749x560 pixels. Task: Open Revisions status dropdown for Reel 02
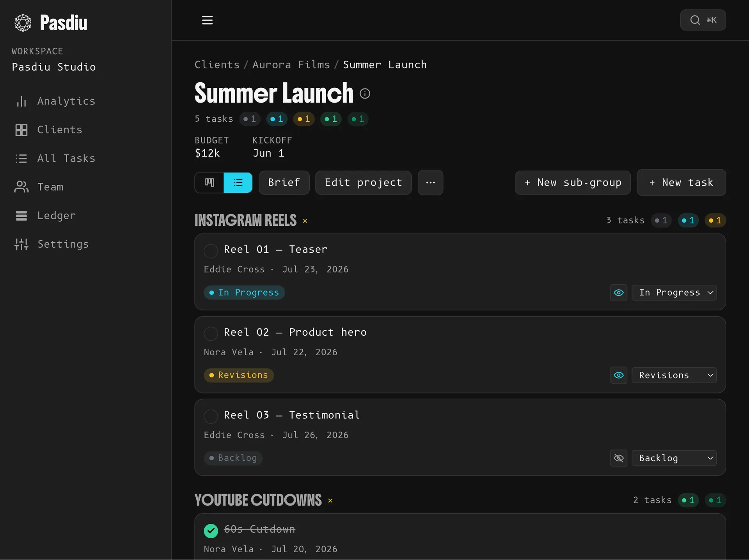(674, 375)
